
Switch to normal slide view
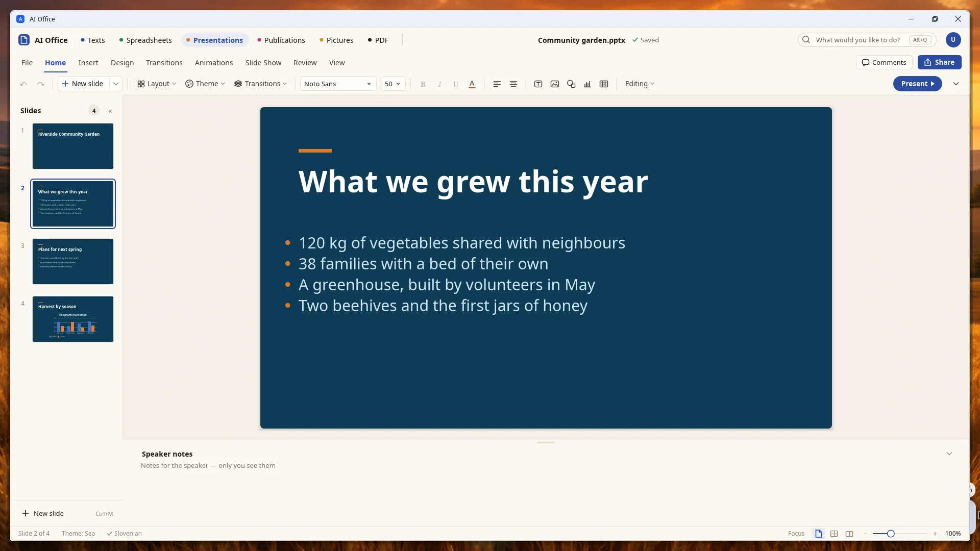pyautogui.click(x=819, y=534)
